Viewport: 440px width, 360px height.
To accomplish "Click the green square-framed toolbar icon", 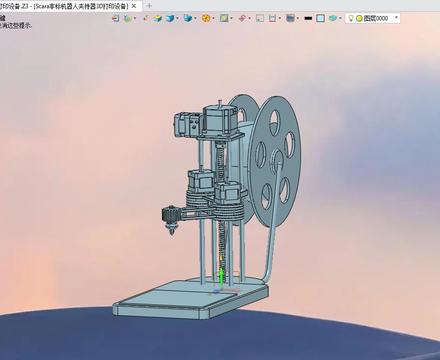I will click(224, 18).
